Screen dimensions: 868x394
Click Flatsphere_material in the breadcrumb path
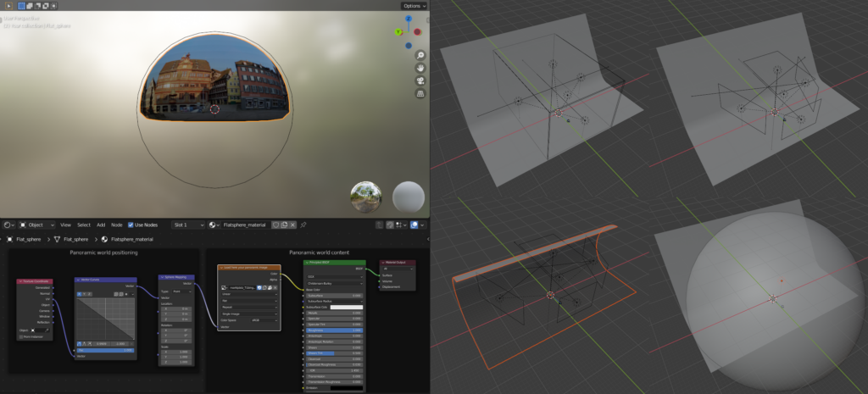pos(134,239)
